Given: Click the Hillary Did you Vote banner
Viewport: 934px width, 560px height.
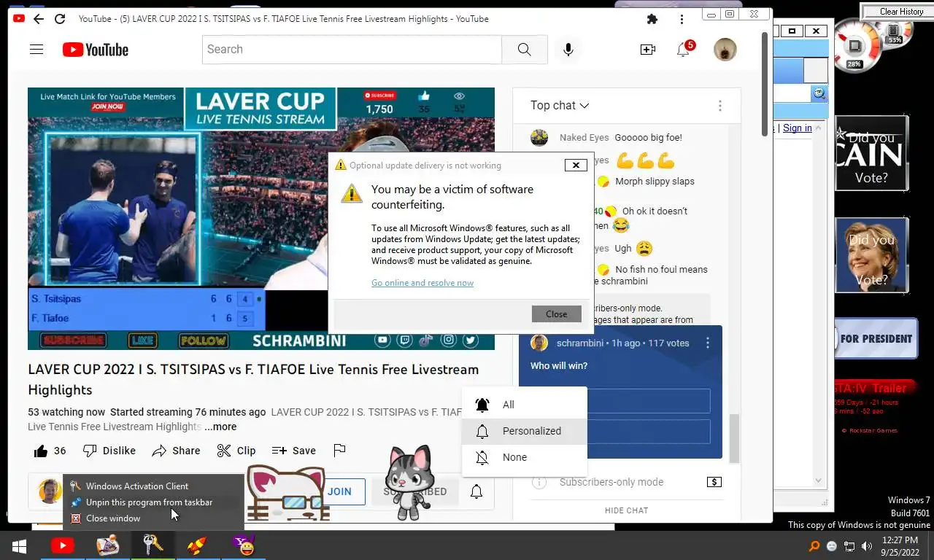Looking at the screenshot, I should [872, 255].
